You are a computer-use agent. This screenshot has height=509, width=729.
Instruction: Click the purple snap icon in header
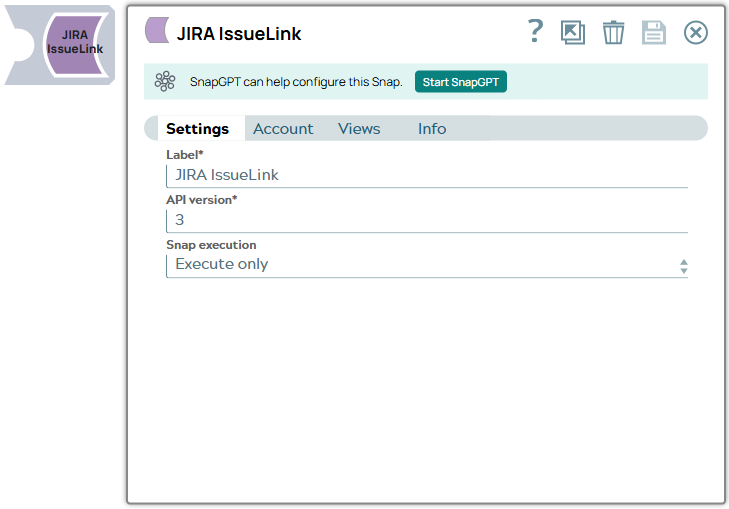pos(157,31)
